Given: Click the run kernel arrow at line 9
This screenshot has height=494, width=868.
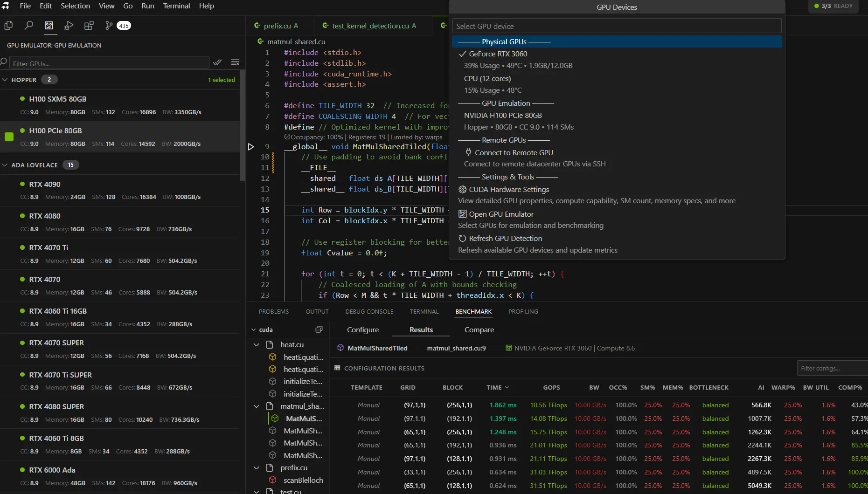Looking at the screenshot, I should coord(251,147).
